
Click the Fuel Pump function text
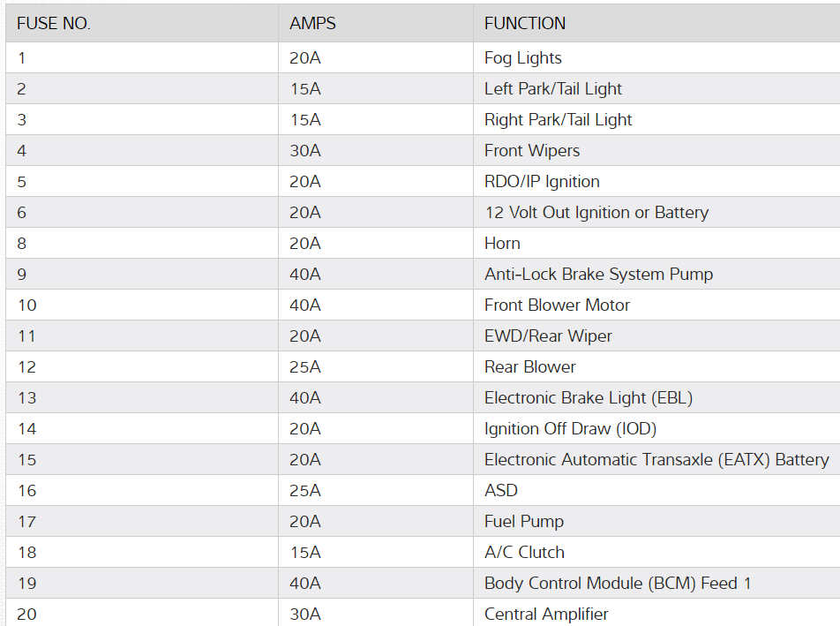523,522
